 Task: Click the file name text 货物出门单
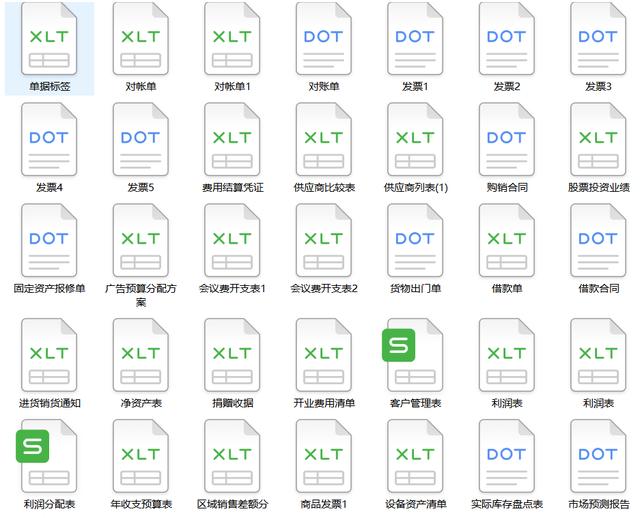pos(415,288)
